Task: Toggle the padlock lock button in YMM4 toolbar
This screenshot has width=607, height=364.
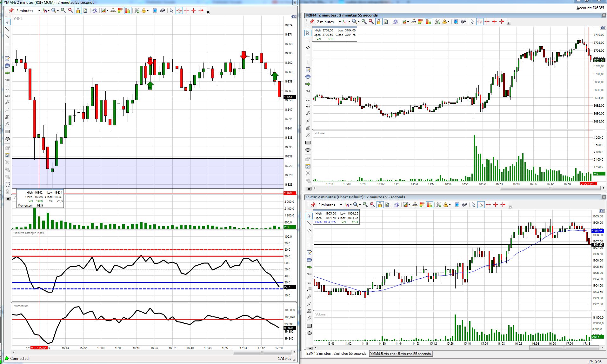Action: (x=78, y=11)
